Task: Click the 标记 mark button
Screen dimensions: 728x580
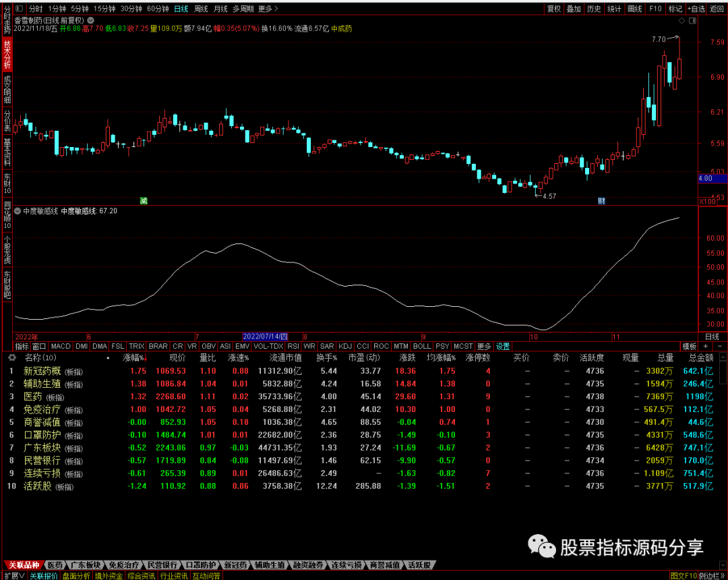Action: [675, 8]
